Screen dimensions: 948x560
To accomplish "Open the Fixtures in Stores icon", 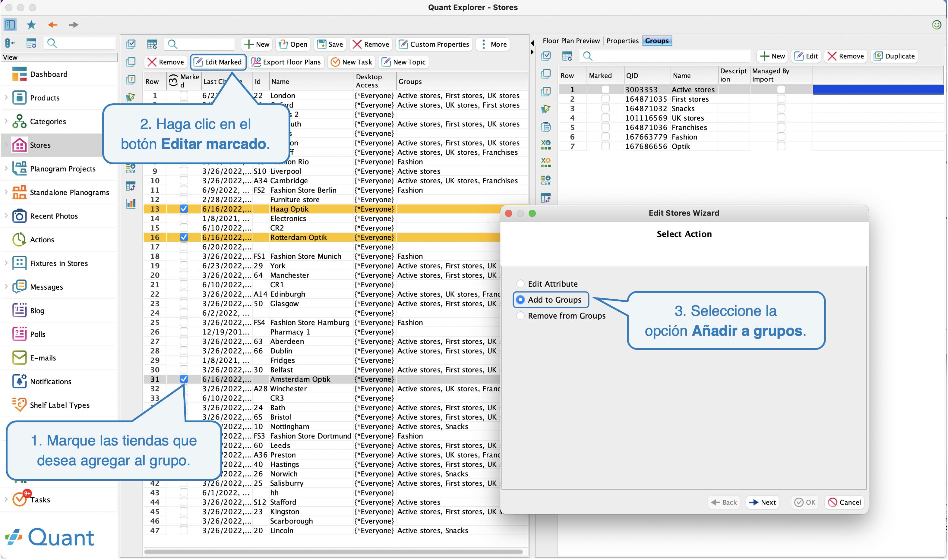I will pos(19,263).
